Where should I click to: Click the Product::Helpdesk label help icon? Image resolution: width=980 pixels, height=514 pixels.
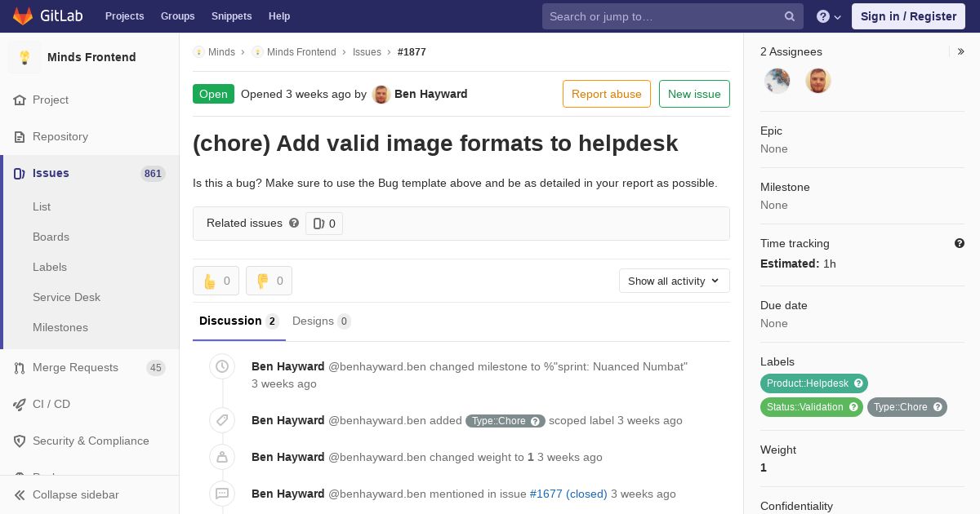pos(858,383)
